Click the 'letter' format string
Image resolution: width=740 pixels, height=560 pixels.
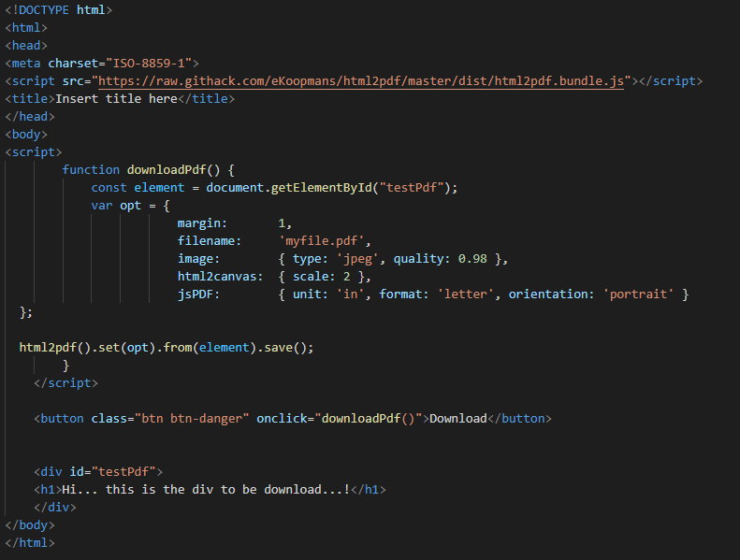coord(465,294)
